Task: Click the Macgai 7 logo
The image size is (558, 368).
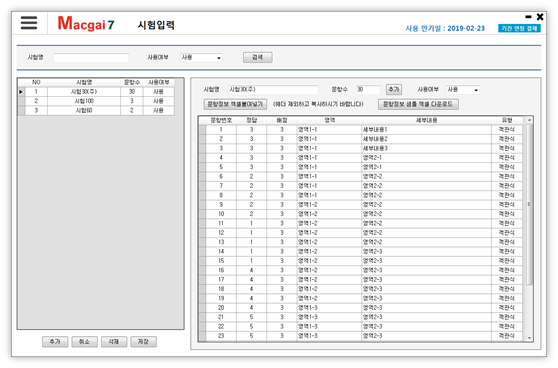Action: [x=86, y=23]
